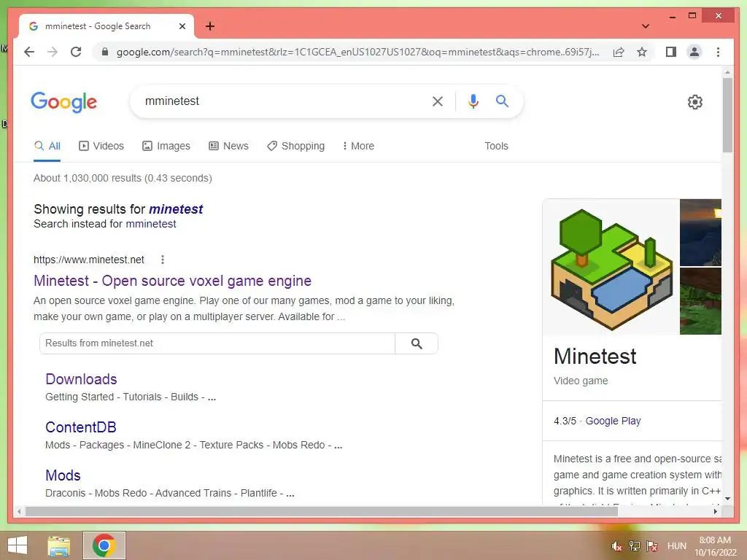Screen dimensions: 747x560
Task: Open Chrome side panel icon
Action: click(x=671, y=52)
